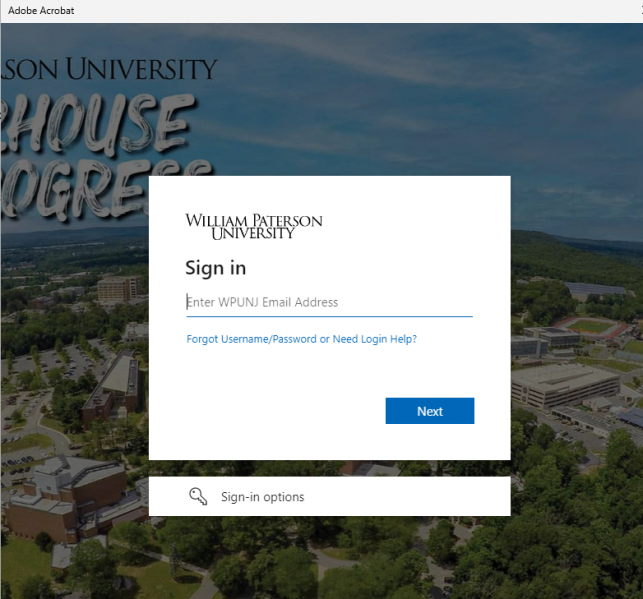
Task: Click William Paterson University logo in sign-in card
Action: [254, 226]
